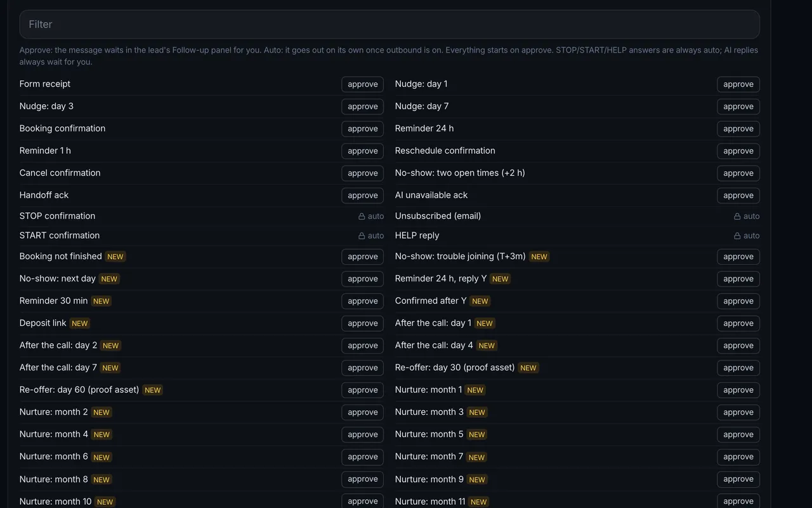
Task: Click approve for After the call: day 7
Action: (363, 368)
